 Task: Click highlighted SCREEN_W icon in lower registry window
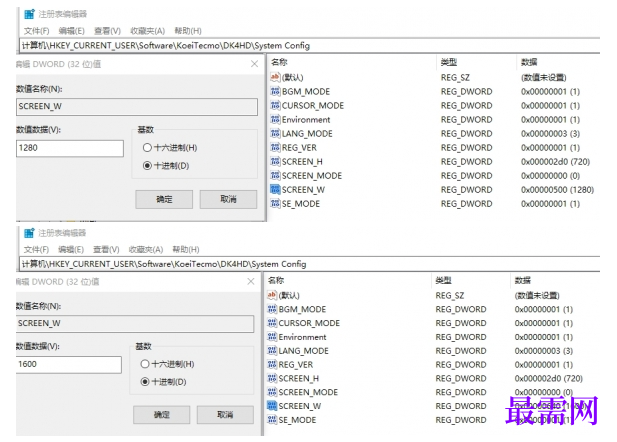[x=272, y=406]
